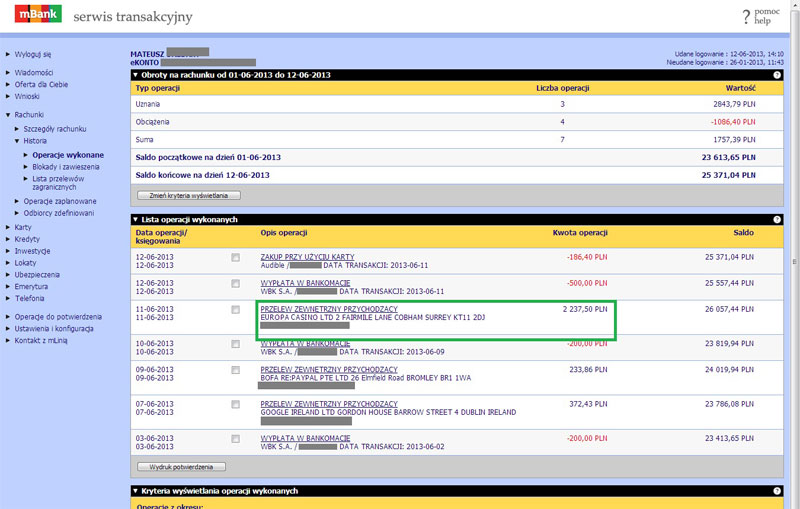
Task: Open Blokady i zawieszenia
Action: click(x=66, y=167)
